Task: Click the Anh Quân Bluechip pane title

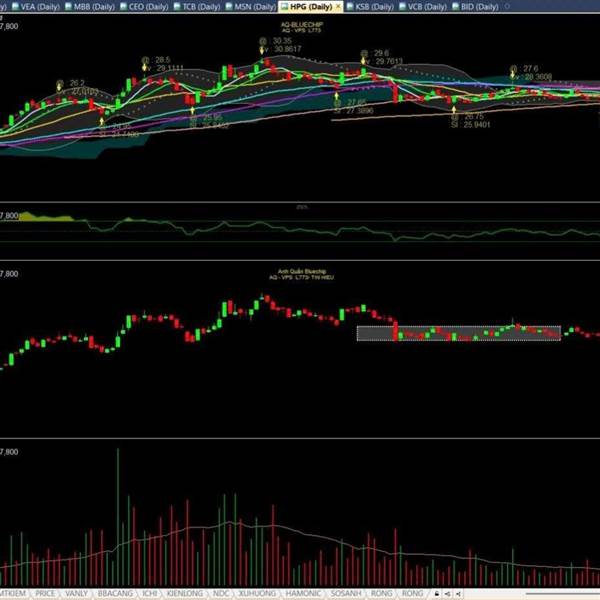Action: 302,271
